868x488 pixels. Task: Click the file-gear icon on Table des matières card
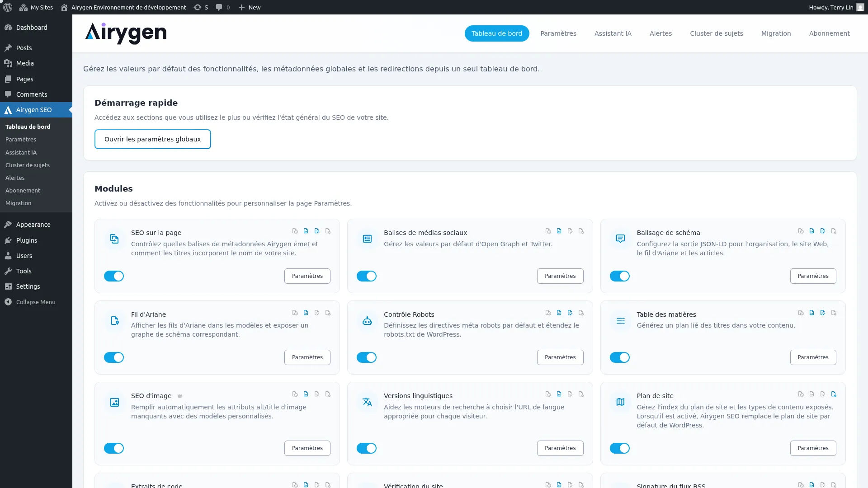[x=834, y=313]
